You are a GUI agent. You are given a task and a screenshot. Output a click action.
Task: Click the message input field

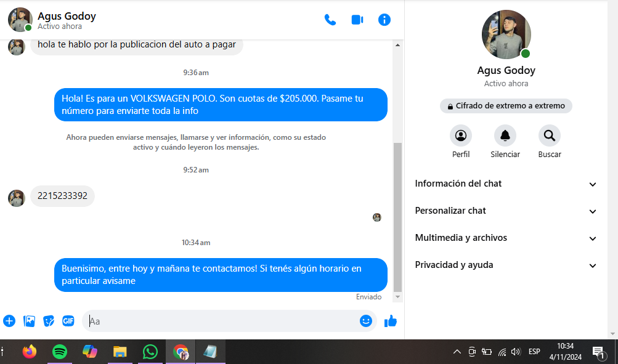(x=222, y=321)
